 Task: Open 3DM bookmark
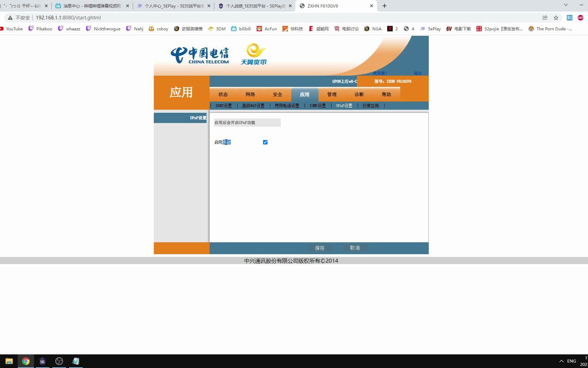[217, 29]
